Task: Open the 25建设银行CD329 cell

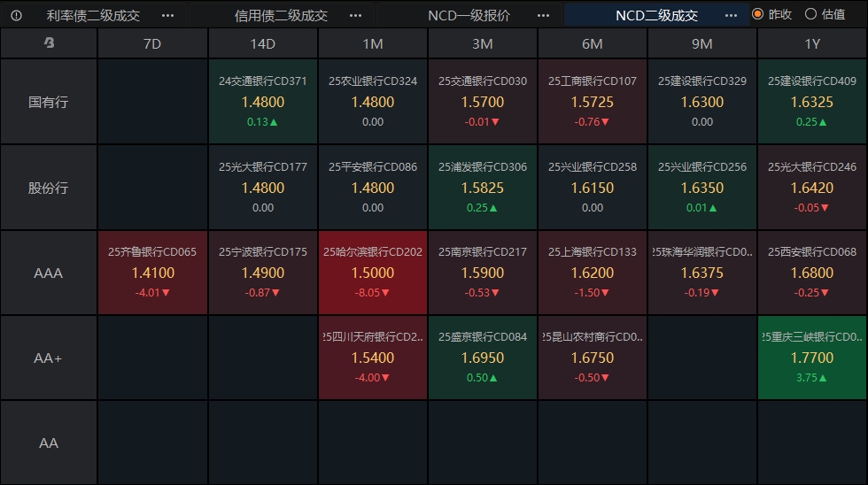Action: pyautogui.click(x=701, y=102)
